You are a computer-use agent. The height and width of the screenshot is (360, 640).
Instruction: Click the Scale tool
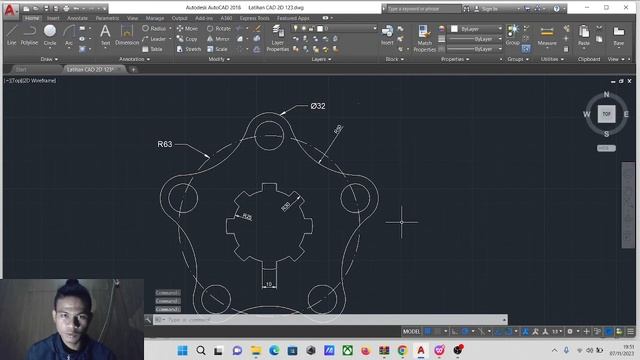click(217, 49)
